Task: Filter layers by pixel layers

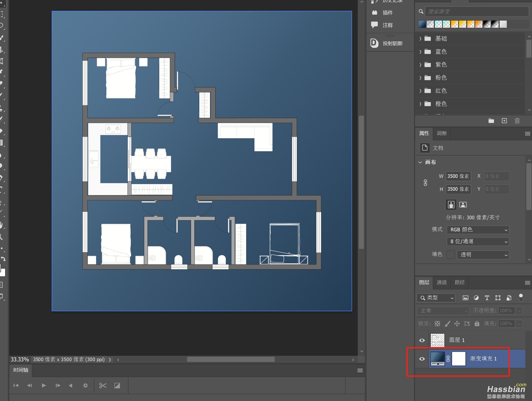Action: coord(465,298)
